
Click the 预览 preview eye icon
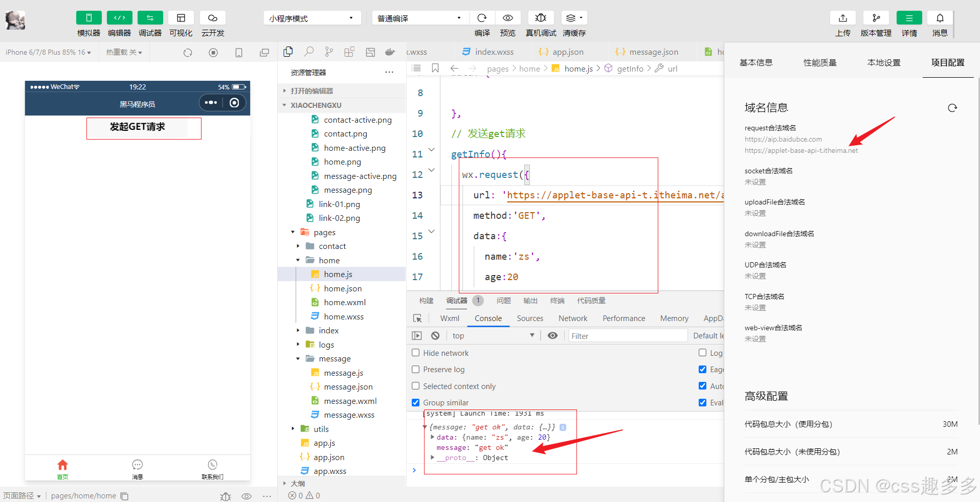[x=508, y=18]
